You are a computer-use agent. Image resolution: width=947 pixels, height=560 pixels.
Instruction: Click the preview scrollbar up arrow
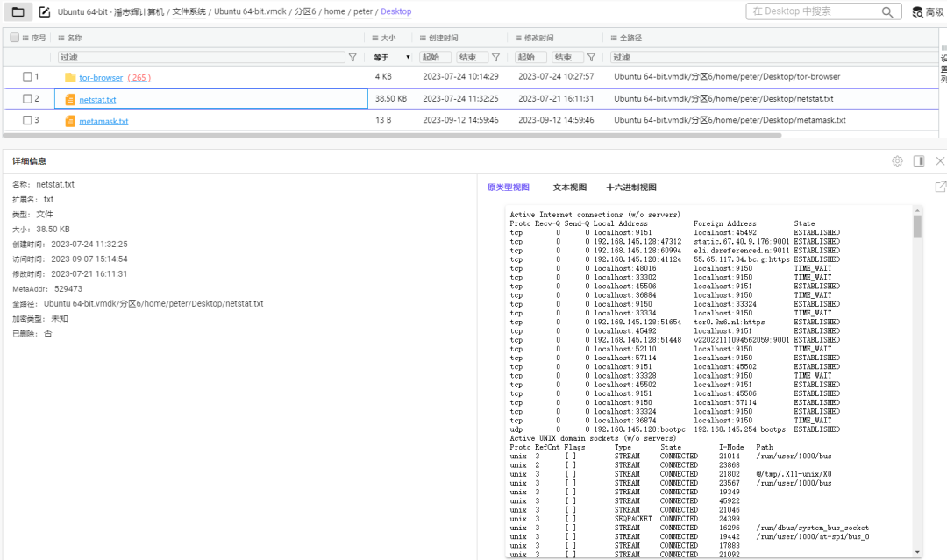pos(917,210)
